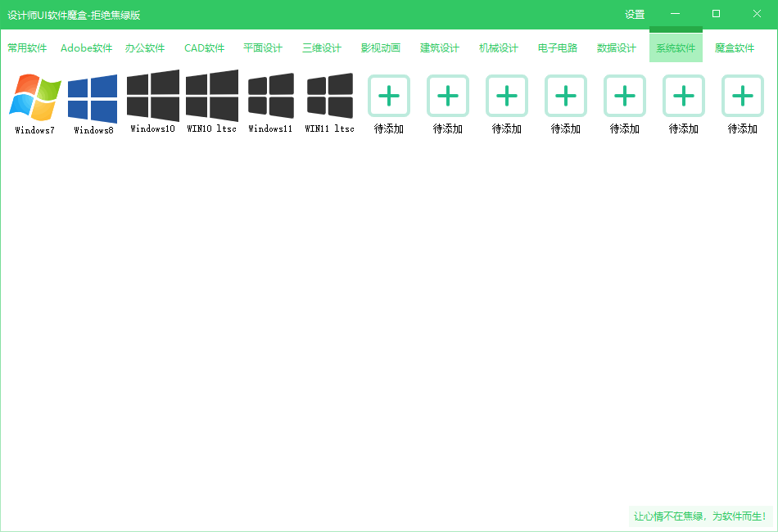Launch the WIN11 ltsc icon
The width and height of the screenshot is (778, 532).
[x=329, y=96]
